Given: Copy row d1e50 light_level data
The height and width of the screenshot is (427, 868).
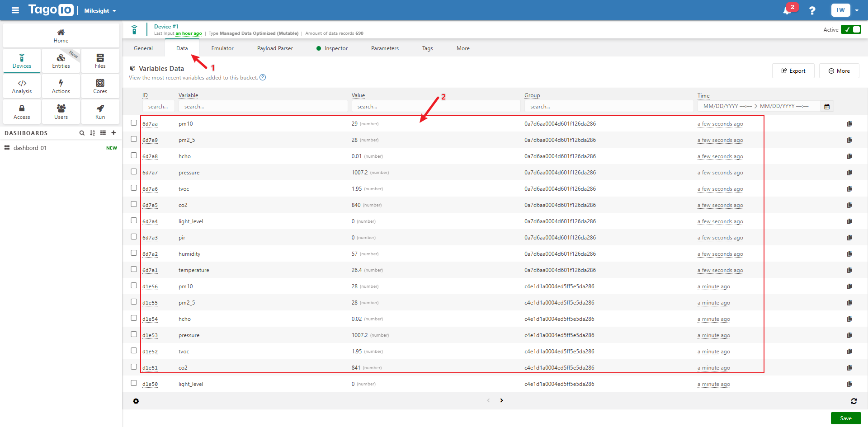Looking at the screenshot, I should [x=849, y=384].
